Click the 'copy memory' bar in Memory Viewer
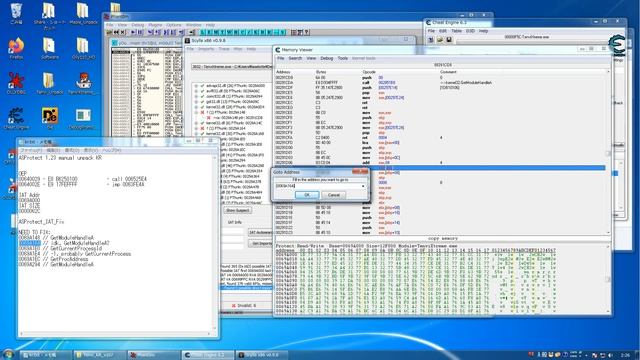 click(x=443, y=238)
